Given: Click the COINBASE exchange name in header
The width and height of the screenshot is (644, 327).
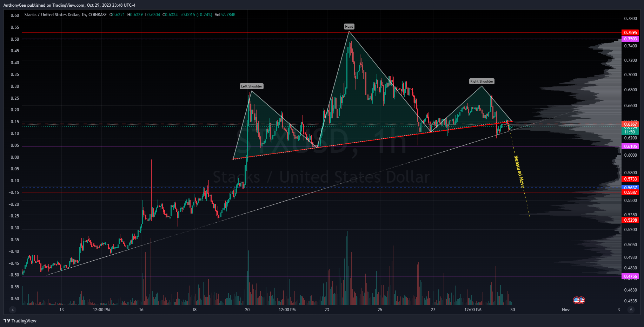Looking at the screenshot, I should pos(98,15).
